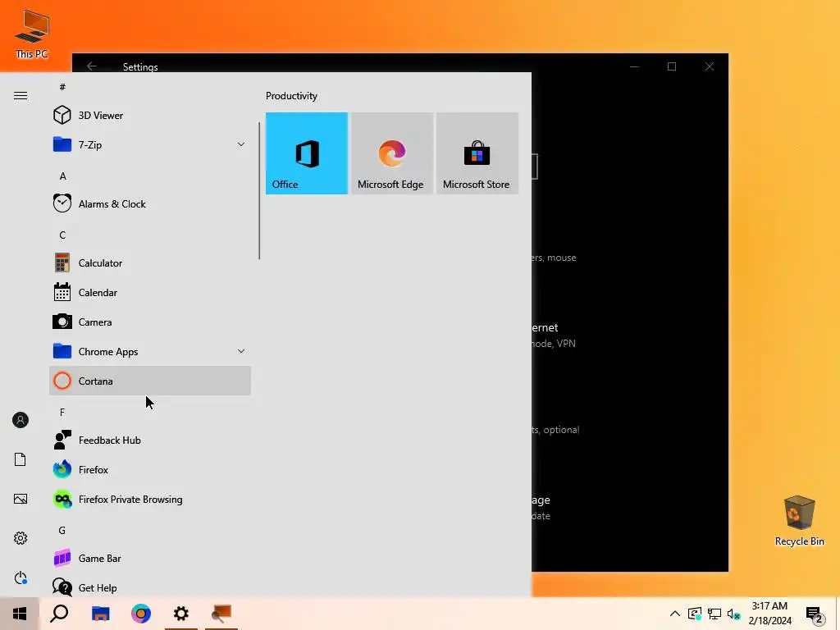Select the 'F' letter header in app list
The image size is (840, 630).
pyautogui.click(x=62, y=412)
